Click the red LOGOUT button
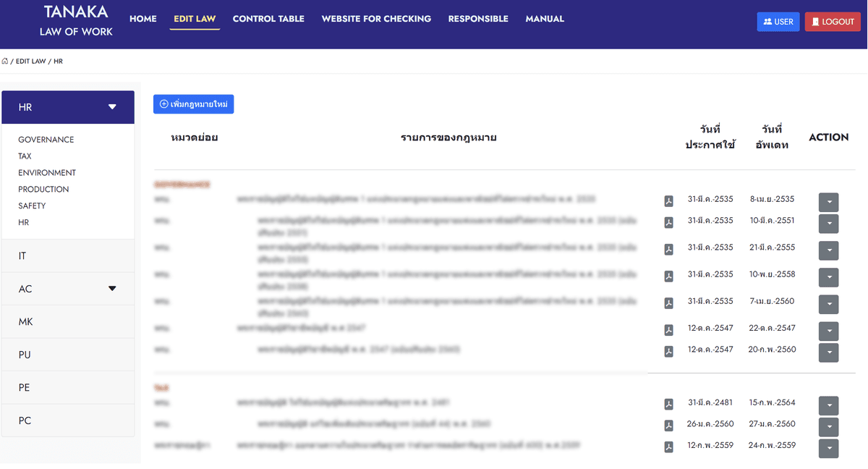 coord(833,22)
